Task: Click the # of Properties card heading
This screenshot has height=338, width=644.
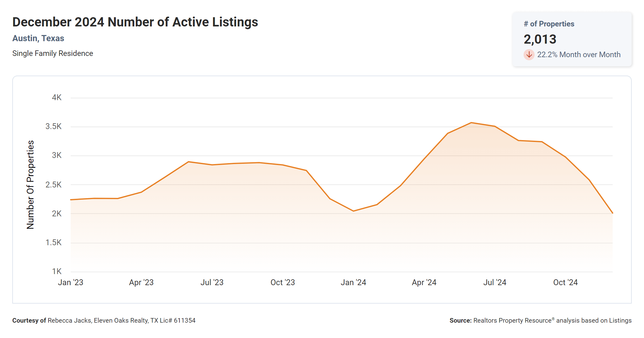Action: tap(549, 24)
